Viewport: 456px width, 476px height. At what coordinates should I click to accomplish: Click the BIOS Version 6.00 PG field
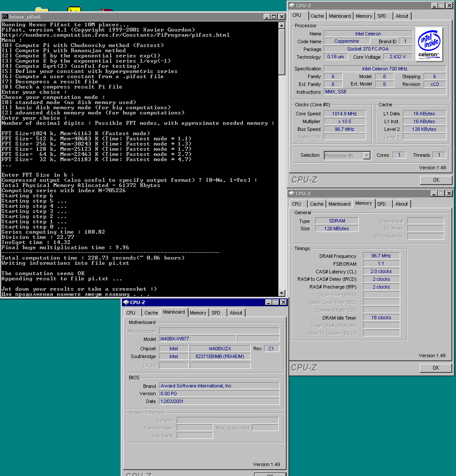(x=219, y=393)
